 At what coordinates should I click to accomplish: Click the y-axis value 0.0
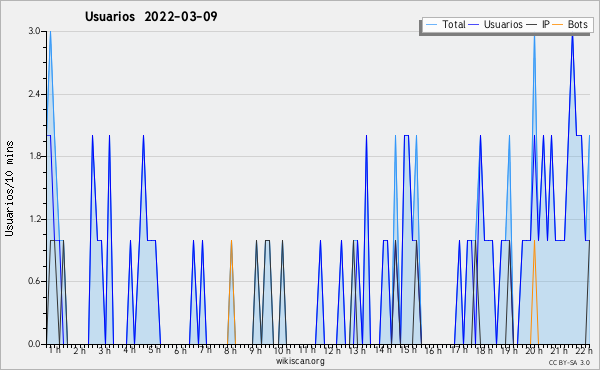(x=34, y=344)
